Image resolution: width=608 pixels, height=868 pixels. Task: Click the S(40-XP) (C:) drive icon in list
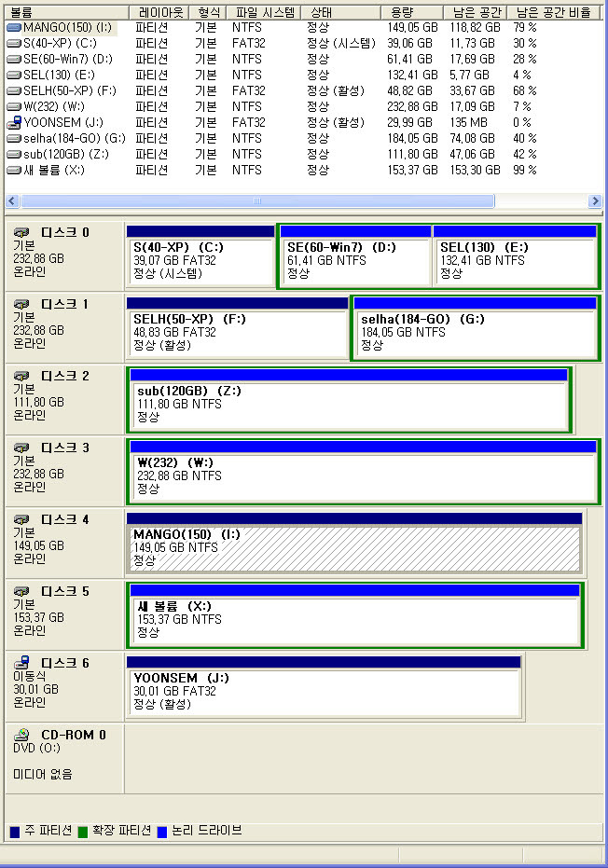(14, 43)
